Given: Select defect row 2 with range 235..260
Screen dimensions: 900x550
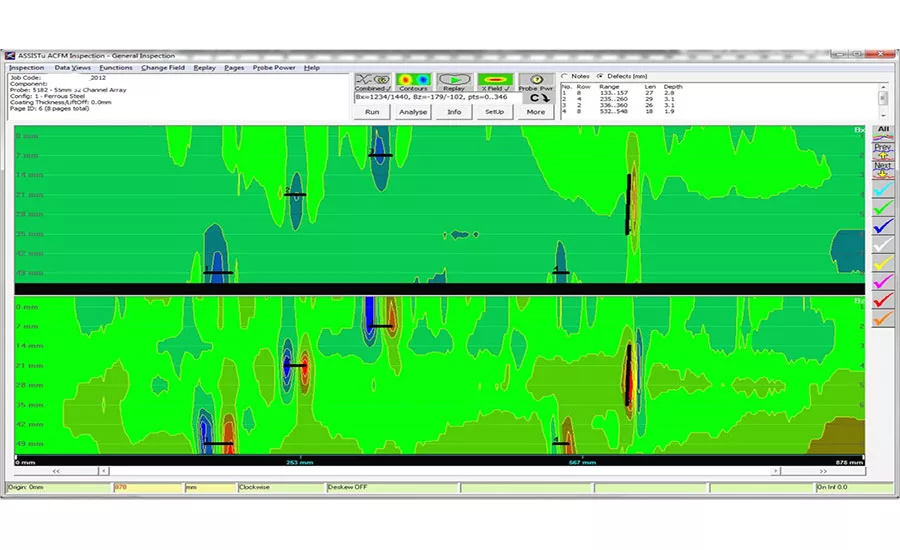Looking at the screenshot, I should click(x=622, y=99).
